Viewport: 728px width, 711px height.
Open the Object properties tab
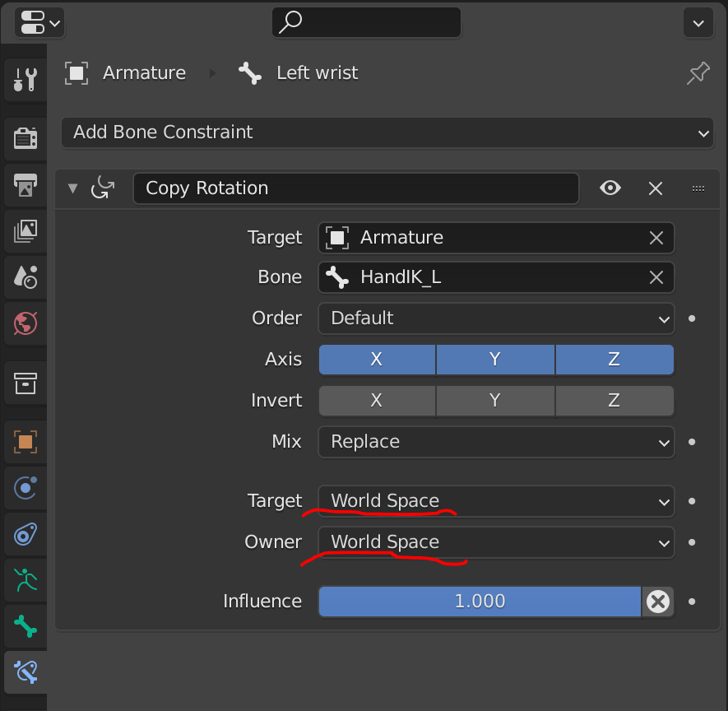point(25,442)
